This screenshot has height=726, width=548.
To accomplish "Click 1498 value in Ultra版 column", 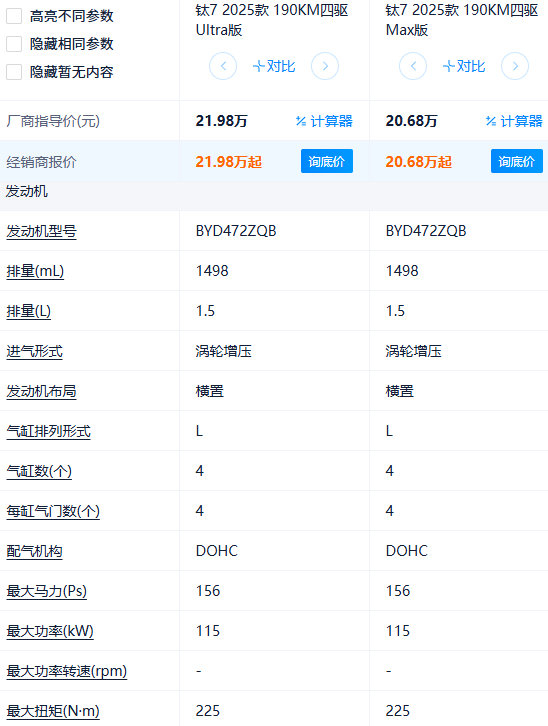I will [212, 271].
